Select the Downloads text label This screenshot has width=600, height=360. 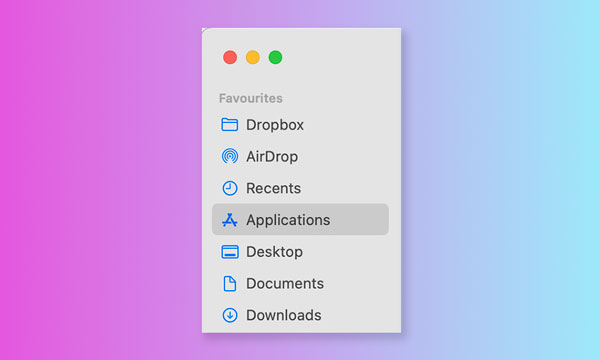284,315
